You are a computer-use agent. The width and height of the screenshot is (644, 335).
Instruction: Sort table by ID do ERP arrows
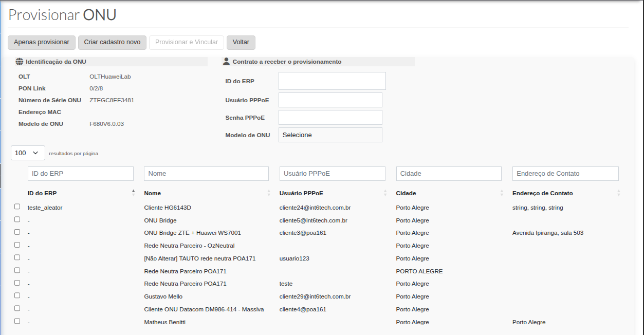(x=134, y=193)
